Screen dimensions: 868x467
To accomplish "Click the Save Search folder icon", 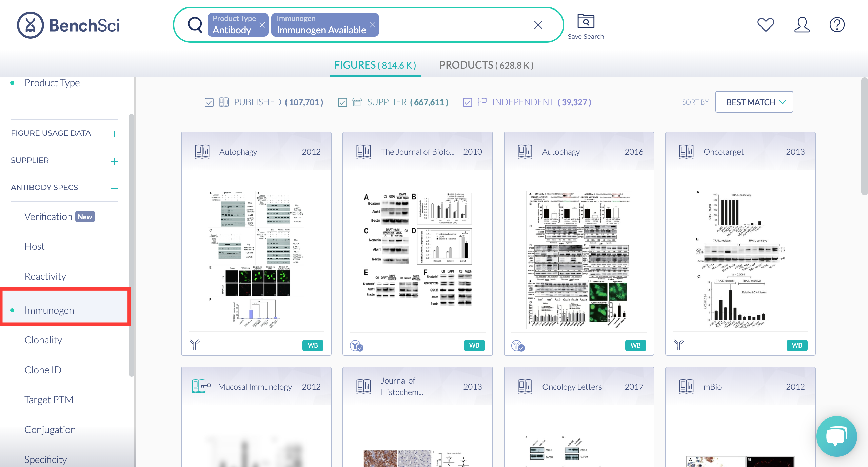I will point(586,21).
